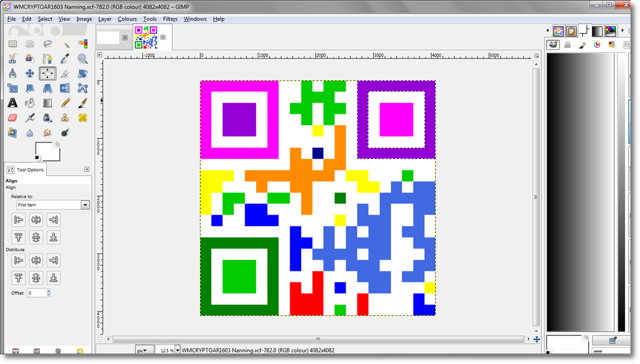
Task: Open the Filters menu
Action: coord(170,19)
